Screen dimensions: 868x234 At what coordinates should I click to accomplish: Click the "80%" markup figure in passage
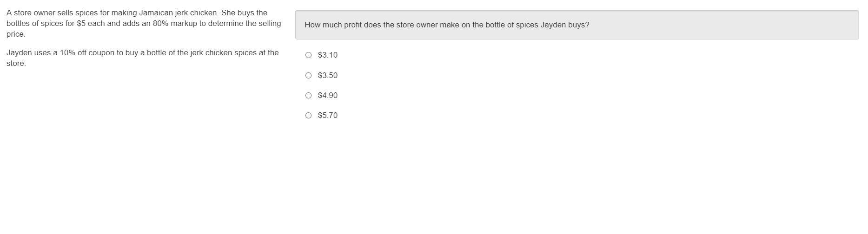(160, 24)
